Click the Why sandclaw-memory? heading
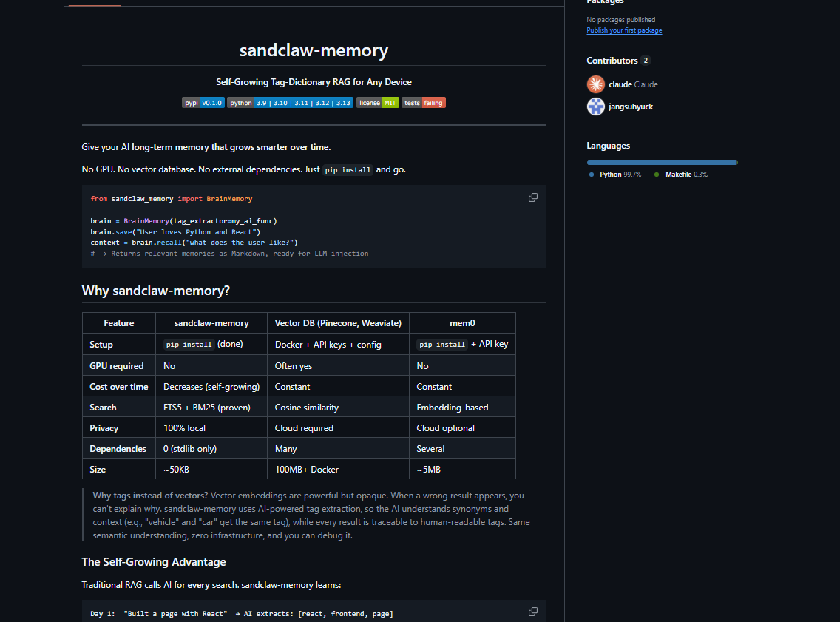The width and height of the screenshot is (840, 622). [156, 290]
